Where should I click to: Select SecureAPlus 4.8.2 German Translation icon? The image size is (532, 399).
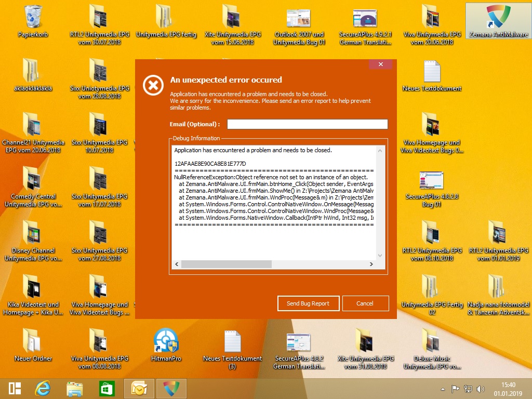point(299,351)
